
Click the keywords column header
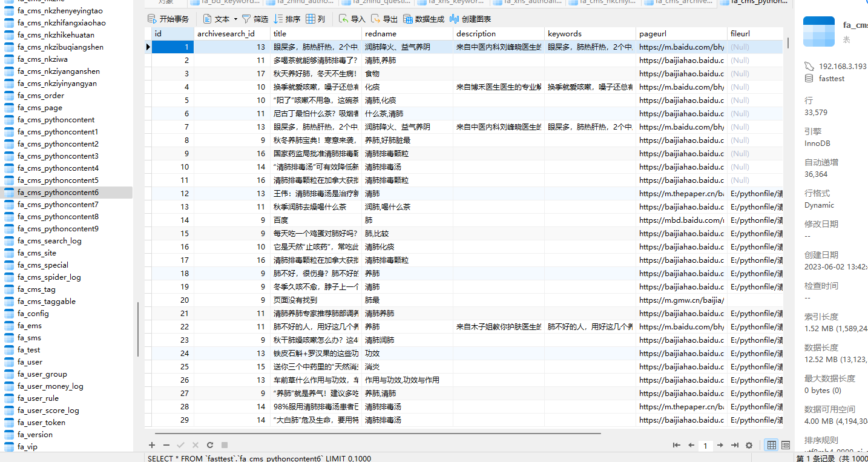point(590,33)
